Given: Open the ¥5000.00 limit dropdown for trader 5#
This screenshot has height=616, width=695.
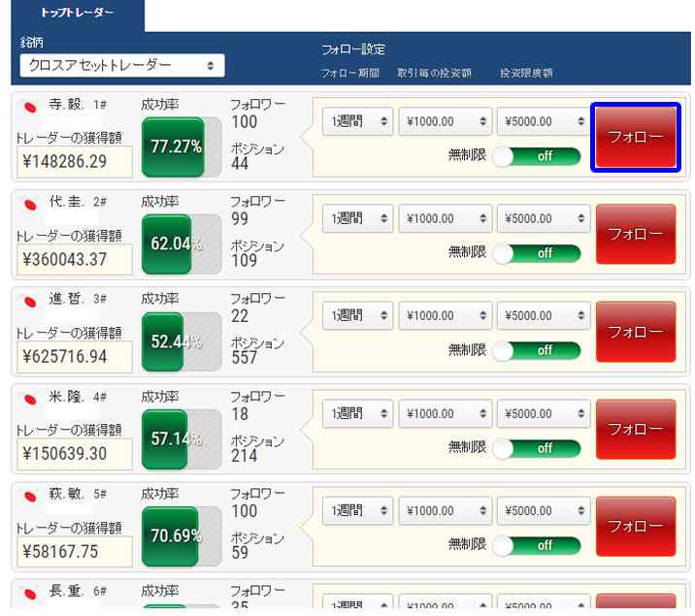Looking at the screenshot, I should pyautogui.click(x=544, y=510).
